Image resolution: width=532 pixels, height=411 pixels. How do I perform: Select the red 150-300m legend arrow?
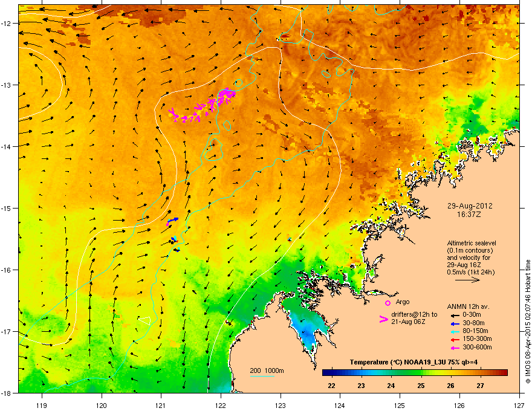455,340
